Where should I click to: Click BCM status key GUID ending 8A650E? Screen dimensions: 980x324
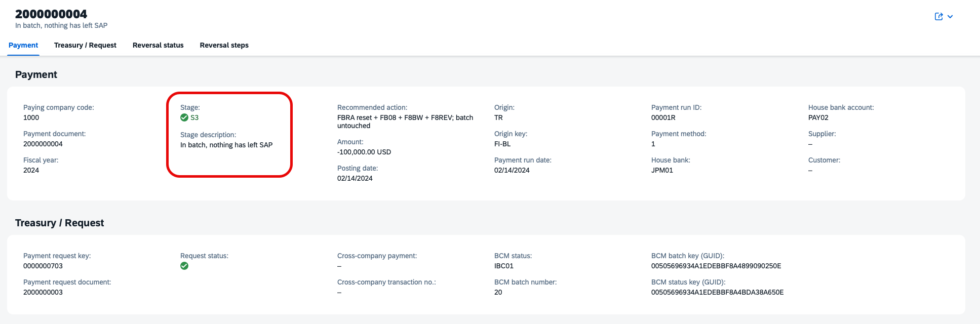click(718, 292)
